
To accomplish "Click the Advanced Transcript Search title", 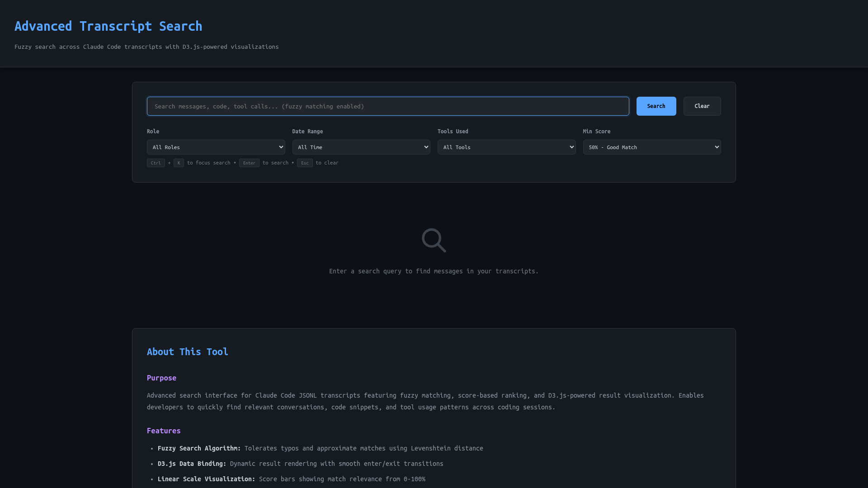I will [108, 26].
